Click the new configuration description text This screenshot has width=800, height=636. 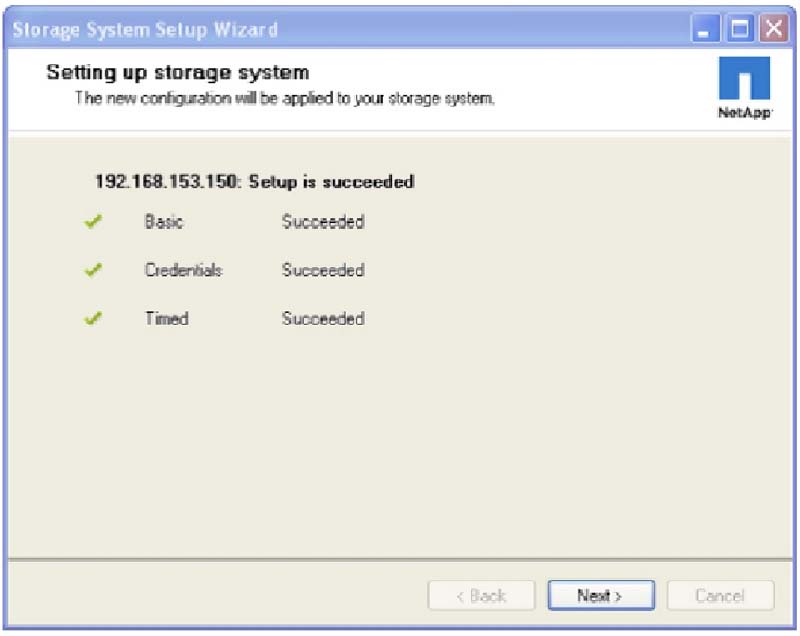(285, 99)
